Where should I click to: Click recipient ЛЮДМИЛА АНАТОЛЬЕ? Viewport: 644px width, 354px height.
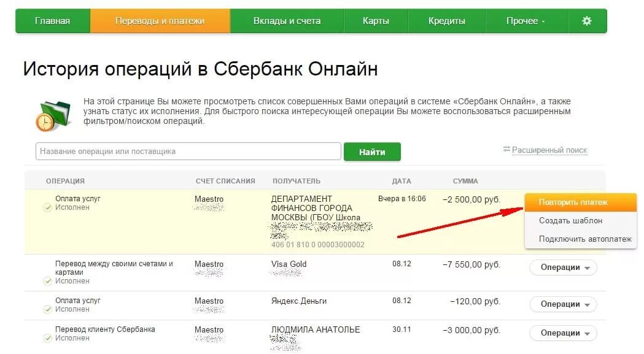coord(316,330)
